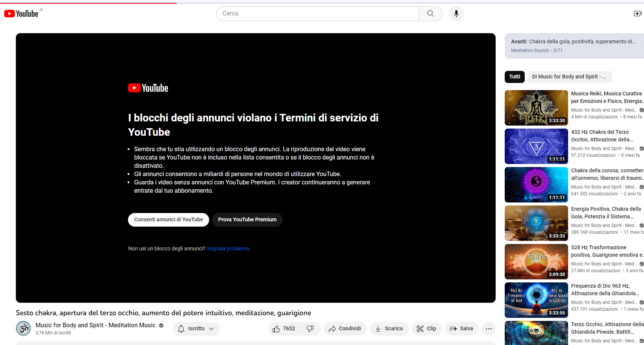The image size is (644, 345).
Task: Click title Energia Positiva, Chakra della Gola
Action: pos(606,213)
